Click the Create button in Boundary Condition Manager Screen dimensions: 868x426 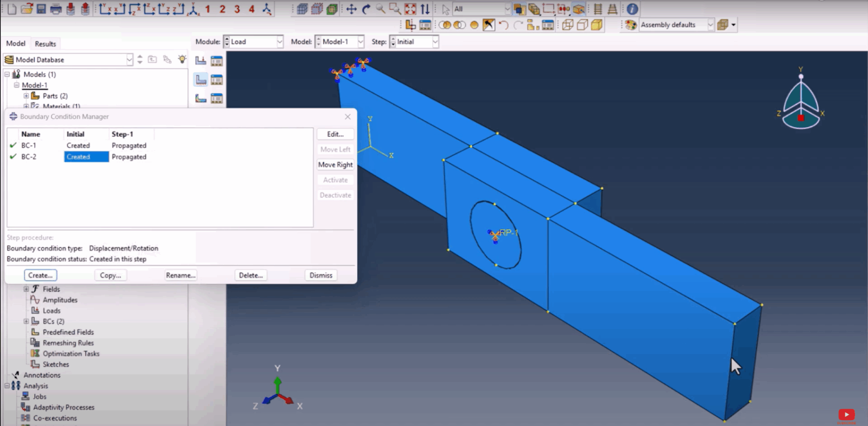pyautogui.click(x=40, y=275)
